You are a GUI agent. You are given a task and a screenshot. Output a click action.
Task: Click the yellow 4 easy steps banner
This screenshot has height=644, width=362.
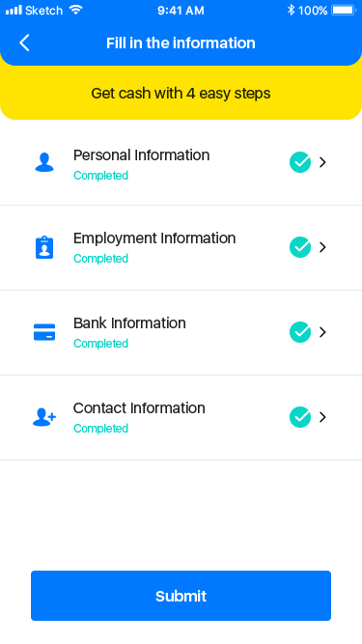181,94
